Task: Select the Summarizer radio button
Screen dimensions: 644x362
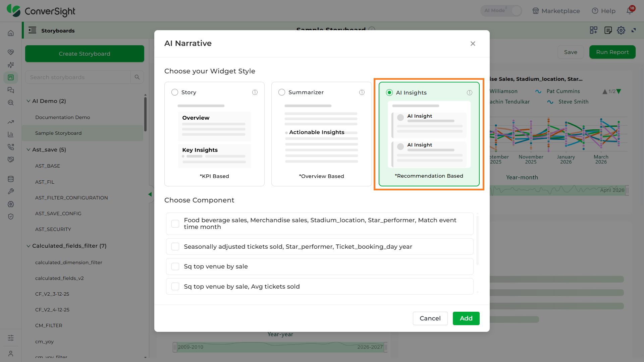Action: pyautogui.click(x=282, y=92)
